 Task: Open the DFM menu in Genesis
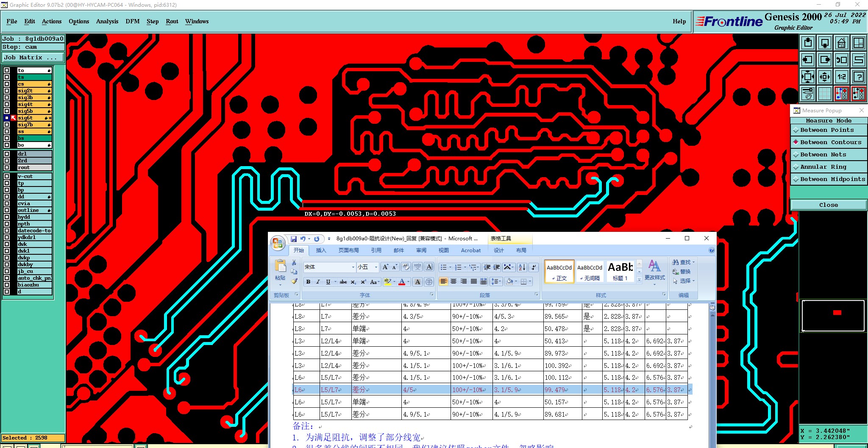click(x=133, y=21)
